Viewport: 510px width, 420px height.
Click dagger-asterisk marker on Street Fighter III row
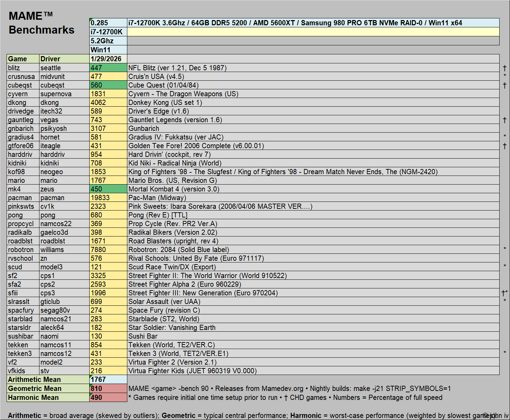504,293
